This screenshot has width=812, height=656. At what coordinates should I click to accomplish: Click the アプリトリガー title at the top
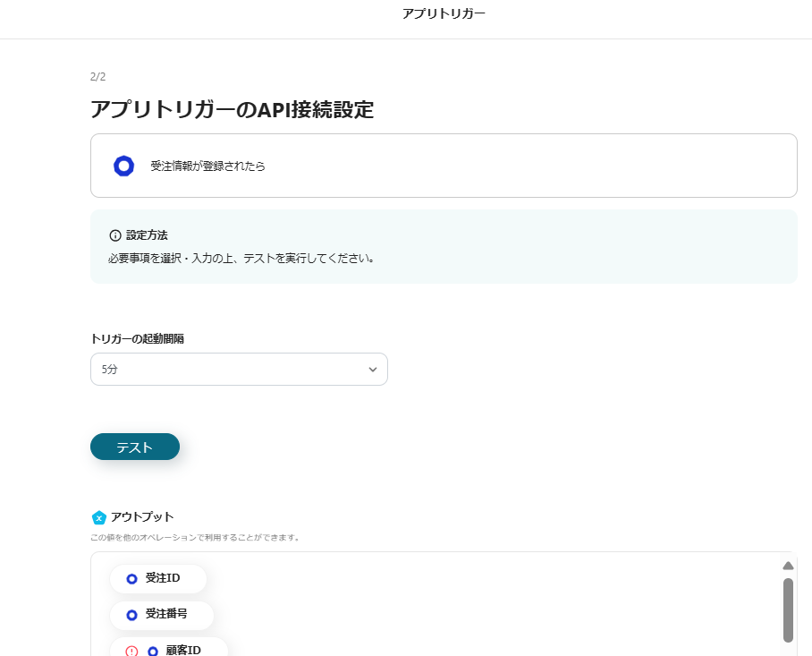[x=444, y=13]
